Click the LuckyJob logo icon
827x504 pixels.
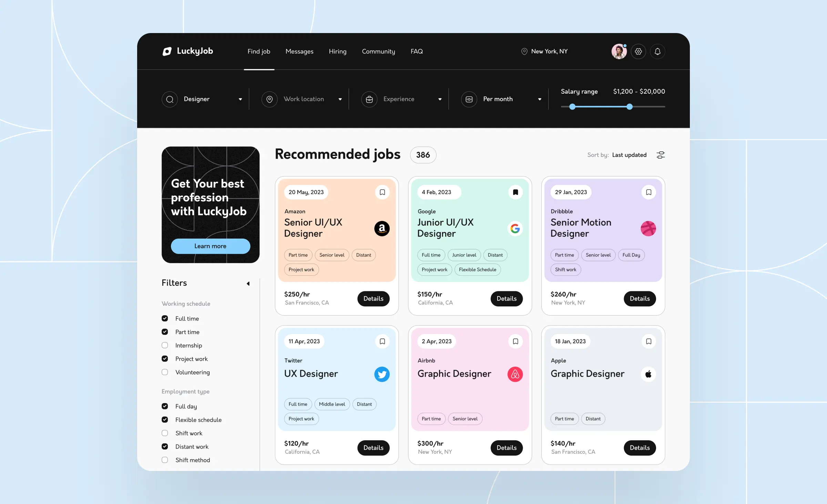pyautogui.click(x=167, y=51)
